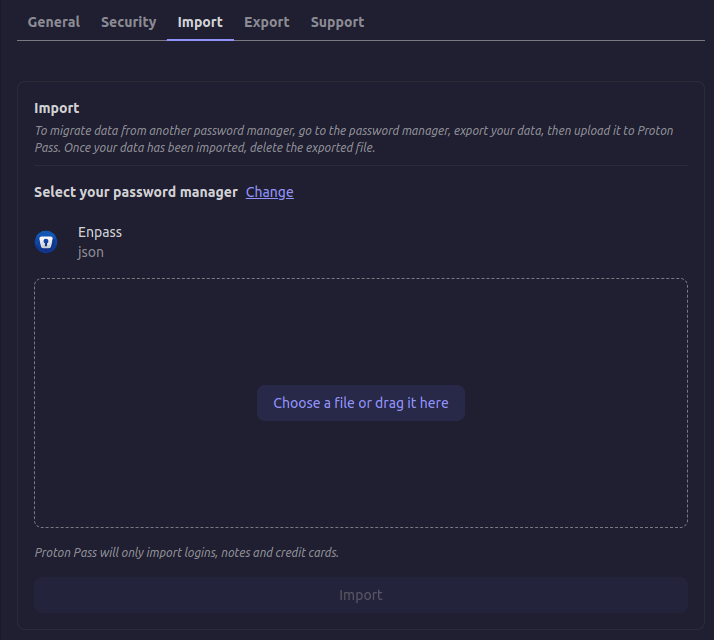The width and height of the screenshot is (714, 640).
Task: Go to the Export tab
Action: [x=266, y=22]
